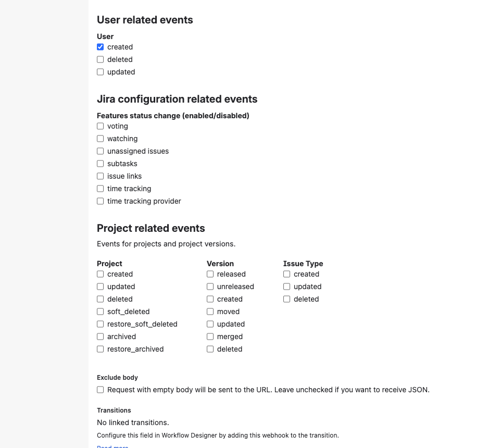Uncheck the User created checkbox
The height and width of the screenshot is (448, 500).
[x=100, y=47]
